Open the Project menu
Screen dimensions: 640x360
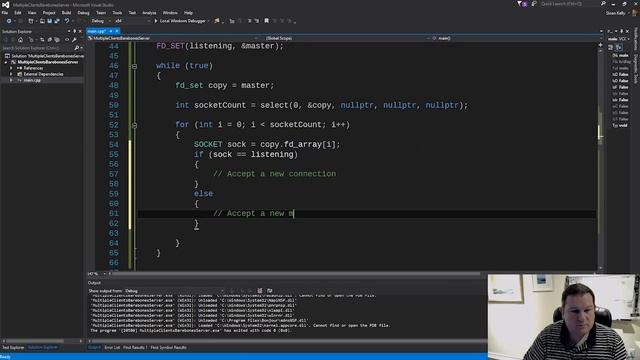click(49, 13)
